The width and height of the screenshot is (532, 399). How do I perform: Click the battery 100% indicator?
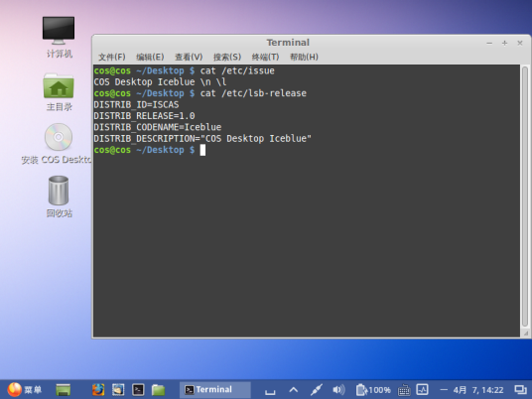373,390
